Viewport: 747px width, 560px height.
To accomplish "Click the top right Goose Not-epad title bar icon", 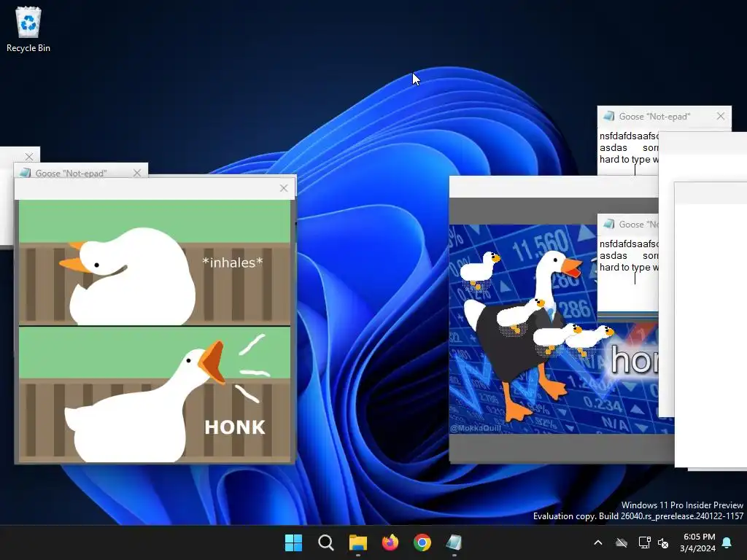I will click(608, 116).
